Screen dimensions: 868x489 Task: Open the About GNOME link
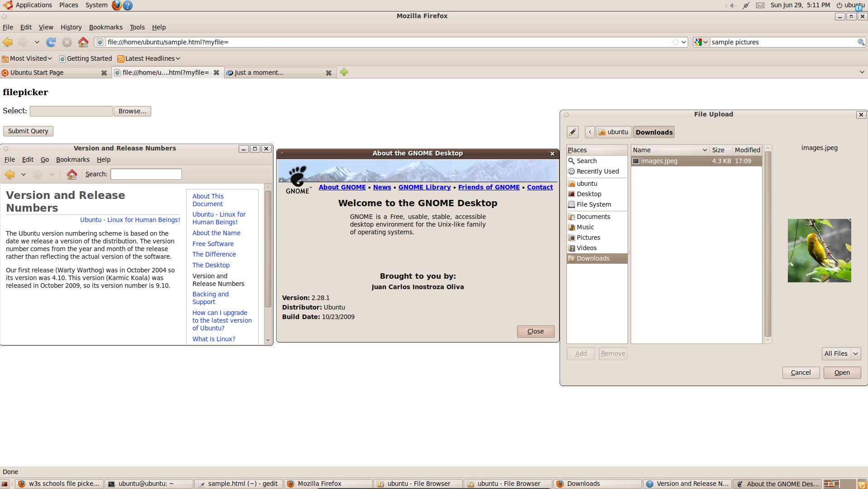coord(342,187)
